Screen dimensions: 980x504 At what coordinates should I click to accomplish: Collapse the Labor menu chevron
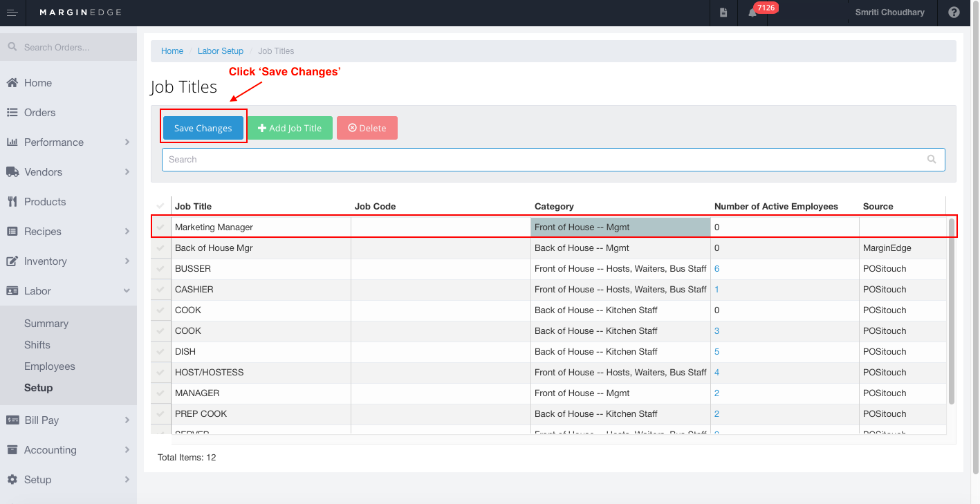[127, 291]
